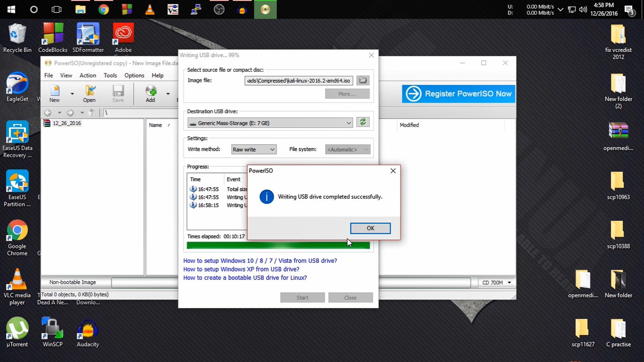The image size is (644, 362).
Task: Expand the Back history dropdown arrow
Action: tap(59, 113)
